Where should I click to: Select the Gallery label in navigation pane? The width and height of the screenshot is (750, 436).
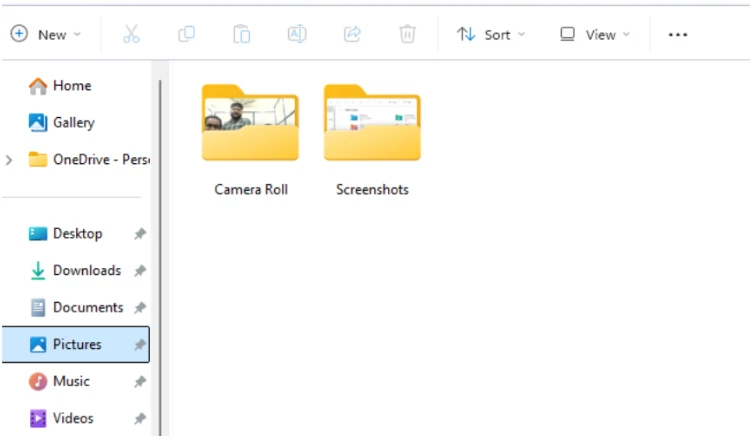tap(74, 123)
